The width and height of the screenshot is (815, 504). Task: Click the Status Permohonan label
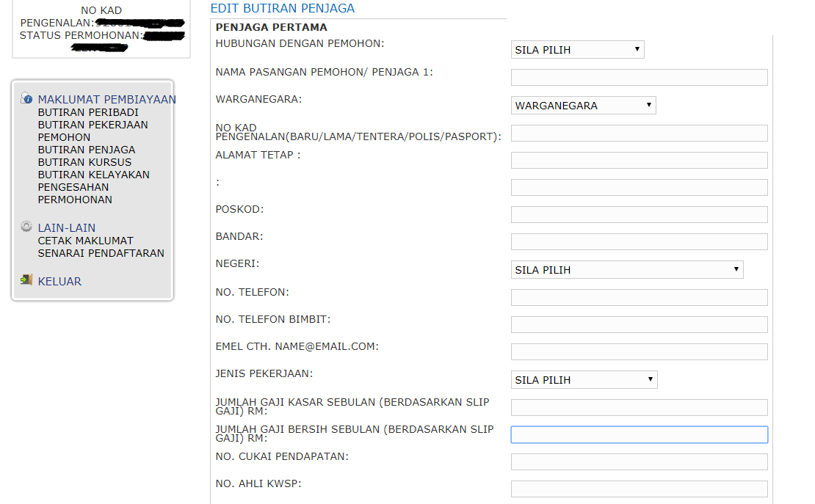81,35
